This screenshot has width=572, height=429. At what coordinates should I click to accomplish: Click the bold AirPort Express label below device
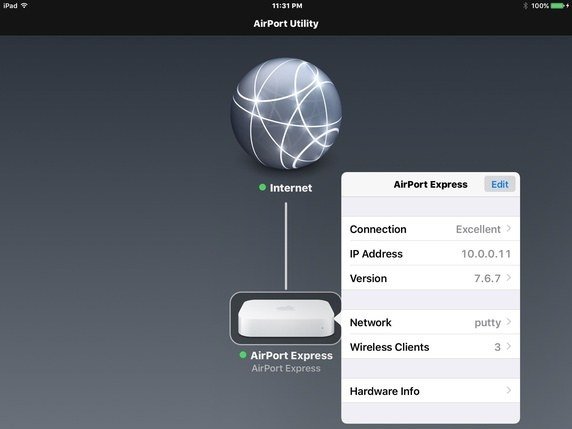point(291,355)
